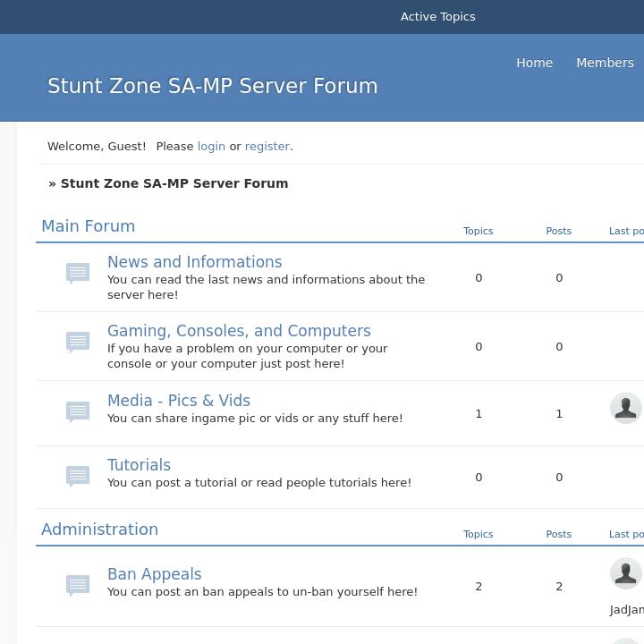Click the Ban Appeals board icon
The image size is (644, 644).
click(x=78, y=584)
